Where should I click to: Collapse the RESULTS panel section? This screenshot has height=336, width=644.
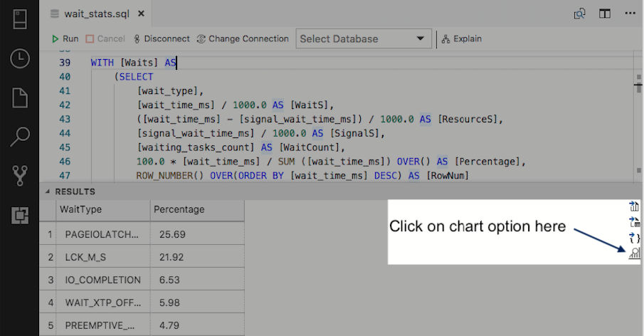(48, 191)
